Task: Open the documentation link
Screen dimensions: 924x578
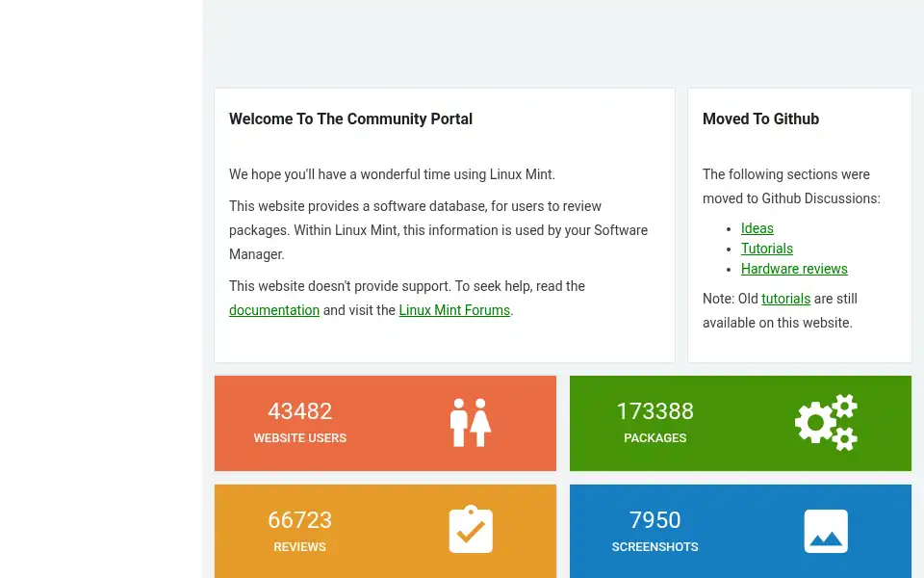Action: [x=274, y=310]
